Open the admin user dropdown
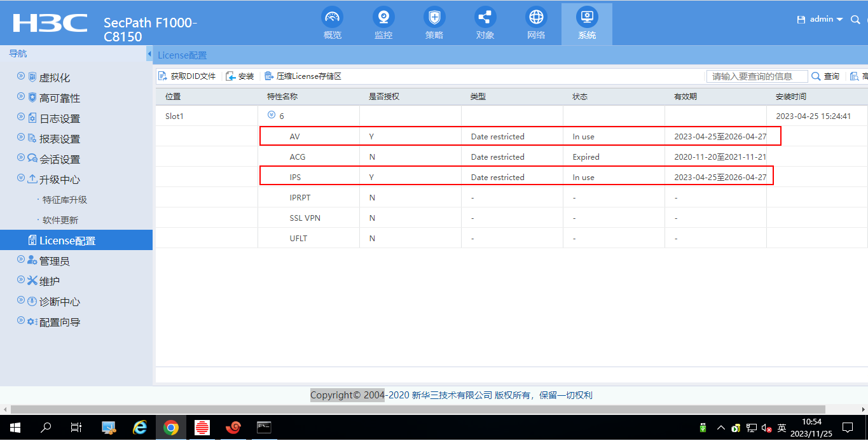The height and width of the screenshot is (441, 868). pos(826,20)
